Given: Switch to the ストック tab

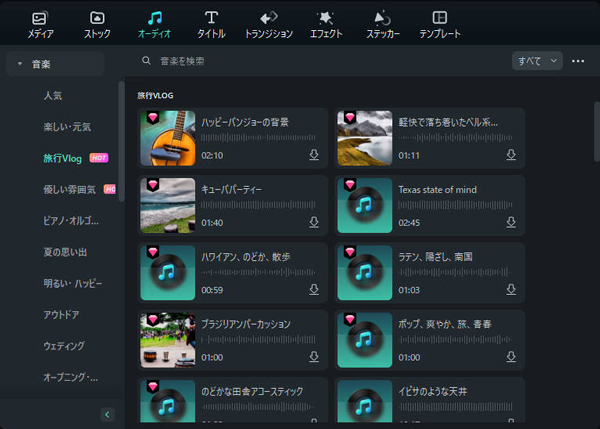Looking at the screenshot, I should 97,24.
